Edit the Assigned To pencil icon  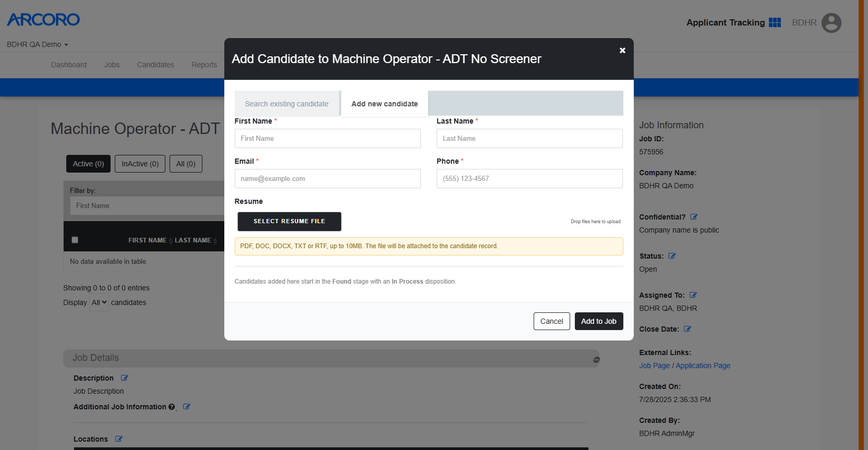(x=693, y=295)
